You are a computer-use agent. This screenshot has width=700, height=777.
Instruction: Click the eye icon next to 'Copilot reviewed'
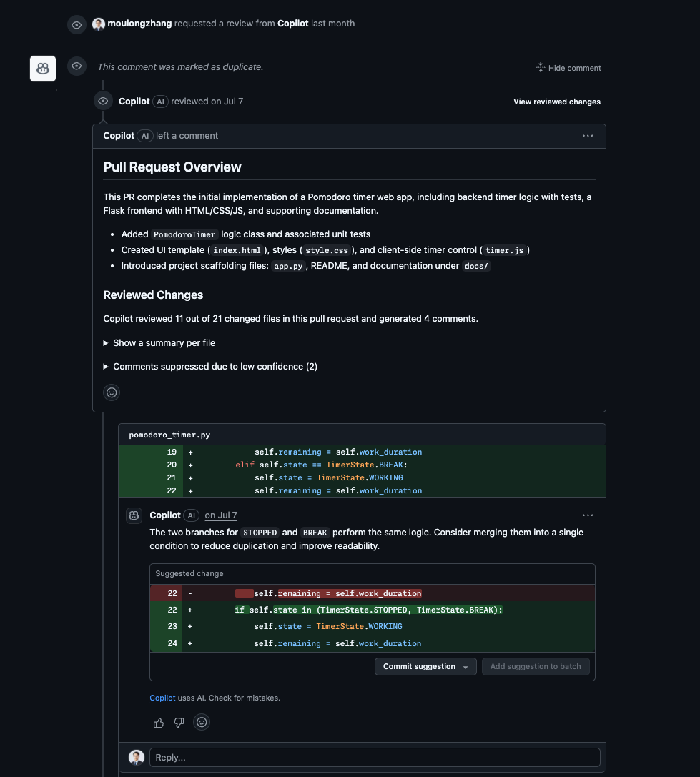[x=103, y=101]
